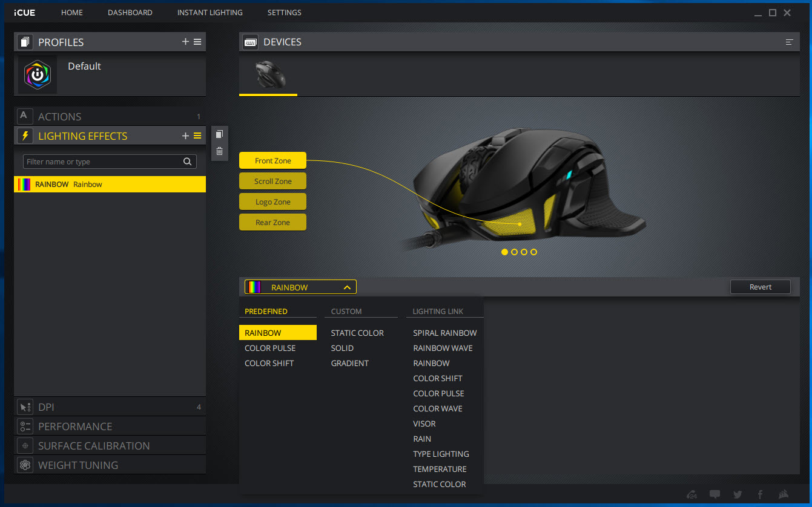Click the search magnifier in filter box
The image size is (812, 507).
click(x=188, y=162)
